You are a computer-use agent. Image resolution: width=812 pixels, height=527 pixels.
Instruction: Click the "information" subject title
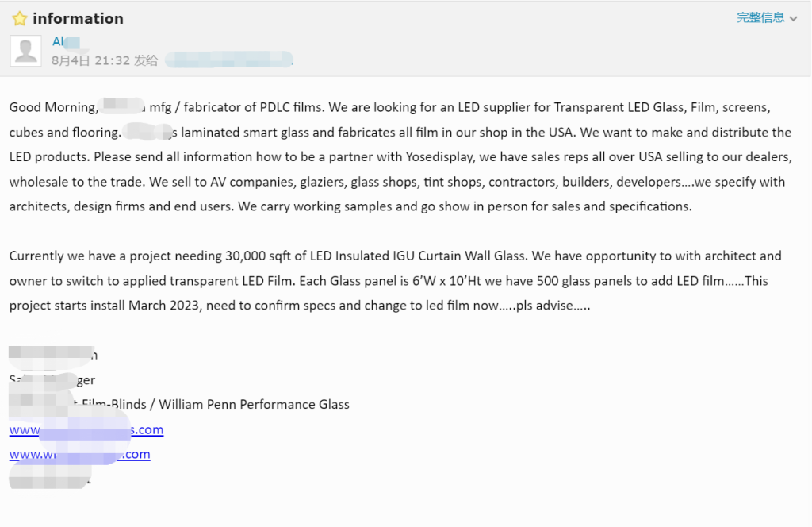click(x=79, y=19)
